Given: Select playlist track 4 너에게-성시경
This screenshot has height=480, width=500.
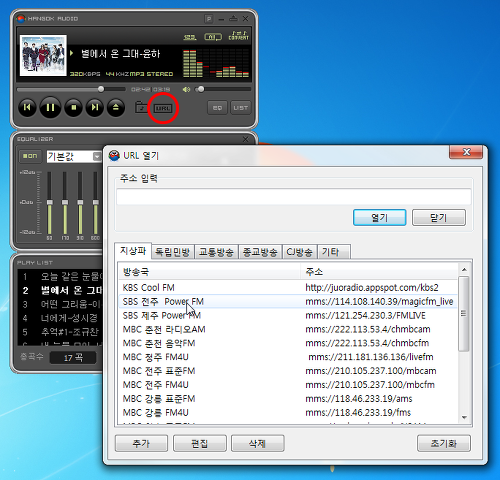Looking at the screenshot, I should tap(60, 318).
